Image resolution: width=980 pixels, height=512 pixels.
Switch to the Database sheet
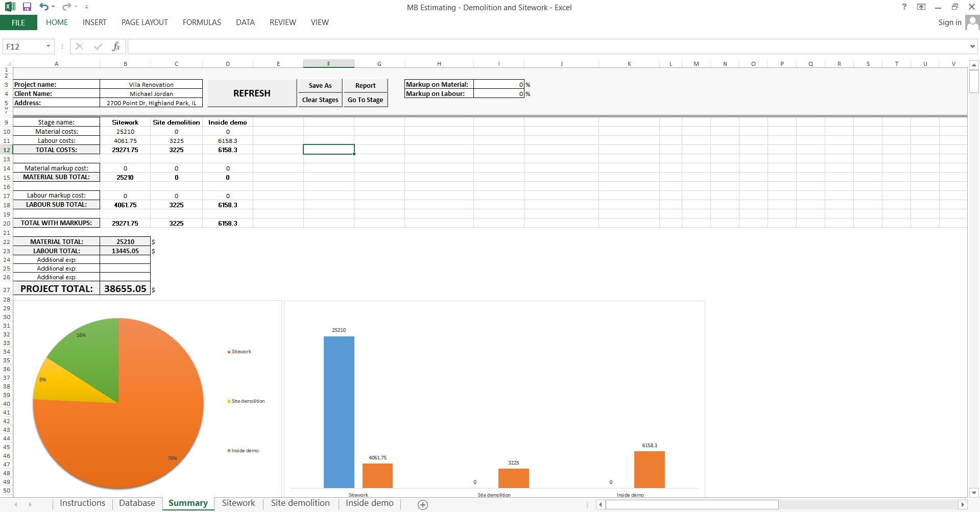tap(136, 503)
